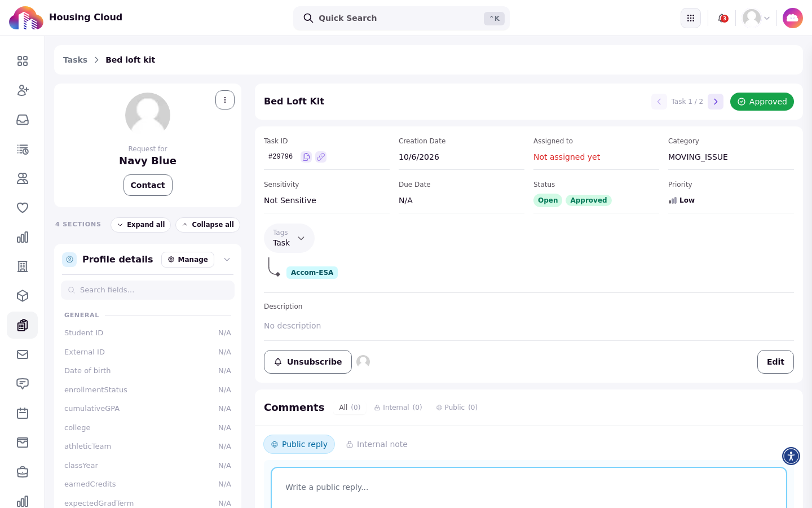Focus the Quick Search box
The height and width of the screenshot is (508, 812).
pos(401,18)
